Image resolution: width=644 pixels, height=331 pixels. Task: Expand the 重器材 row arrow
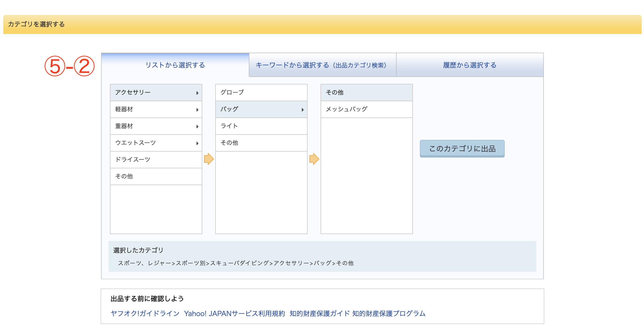point(197,126)
